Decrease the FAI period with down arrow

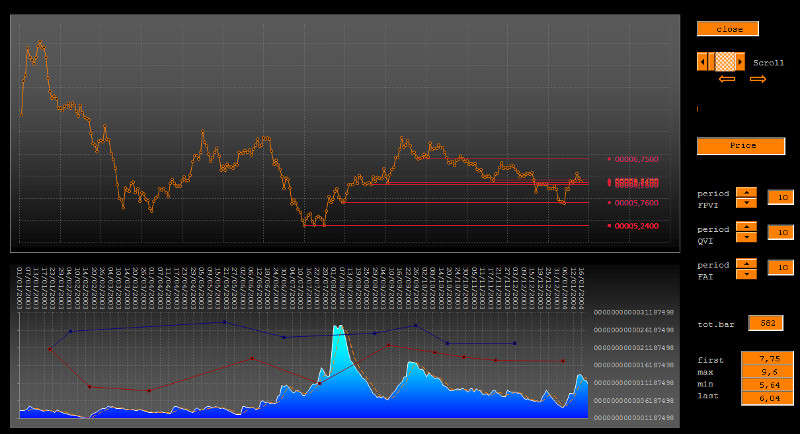click(x=746, y=275)
